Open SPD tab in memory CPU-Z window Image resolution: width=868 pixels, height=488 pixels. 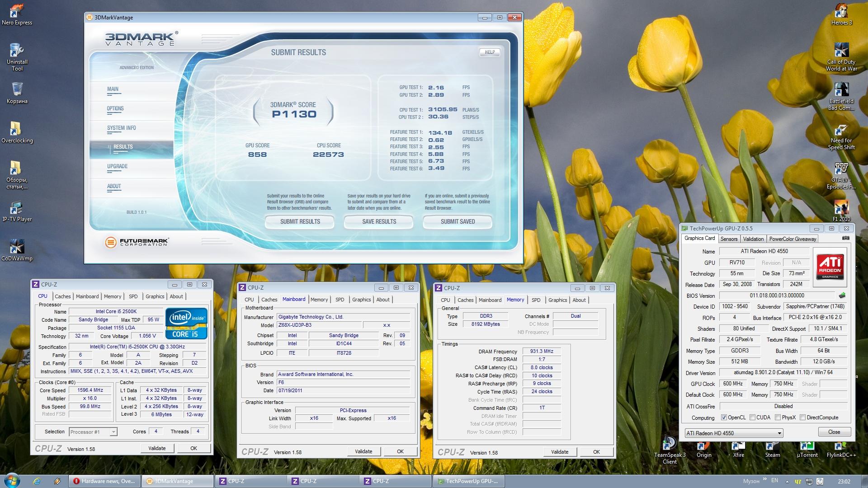(536, 300)
